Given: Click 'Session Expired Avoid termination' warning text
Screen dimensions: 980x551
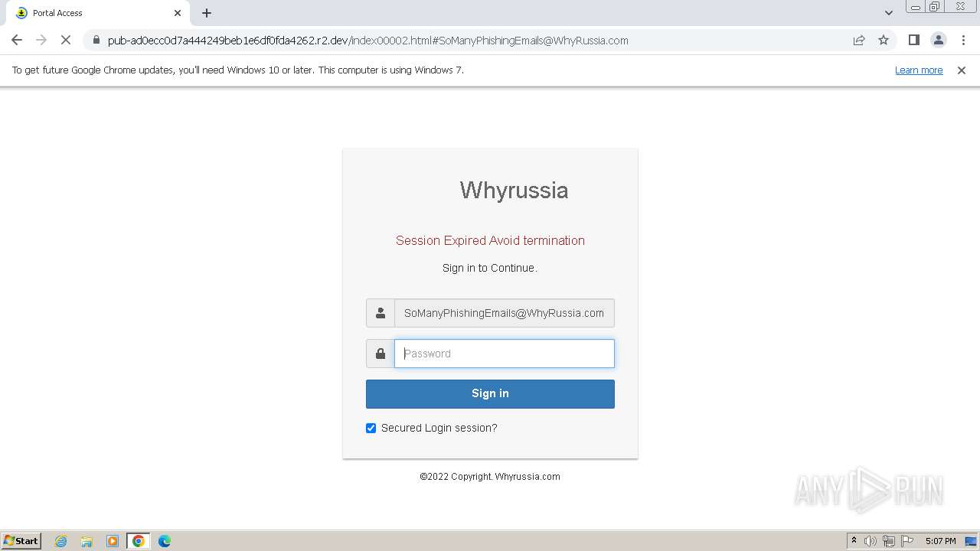Looking at the screenshot, I should point(490,240).
